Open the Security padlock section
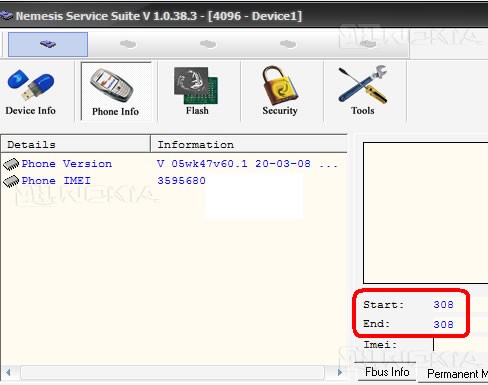The width and height of the screenshot is (488, 385). click(x=280, y=92)
